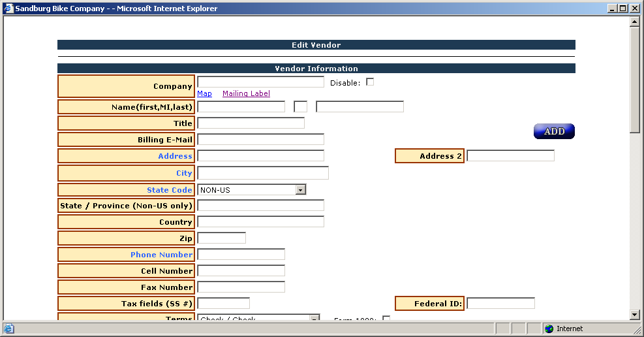The height and width of the screenshot is (337, 644).
Task: Focus the Billing E-Mail input box
Action: click(260, 139)
